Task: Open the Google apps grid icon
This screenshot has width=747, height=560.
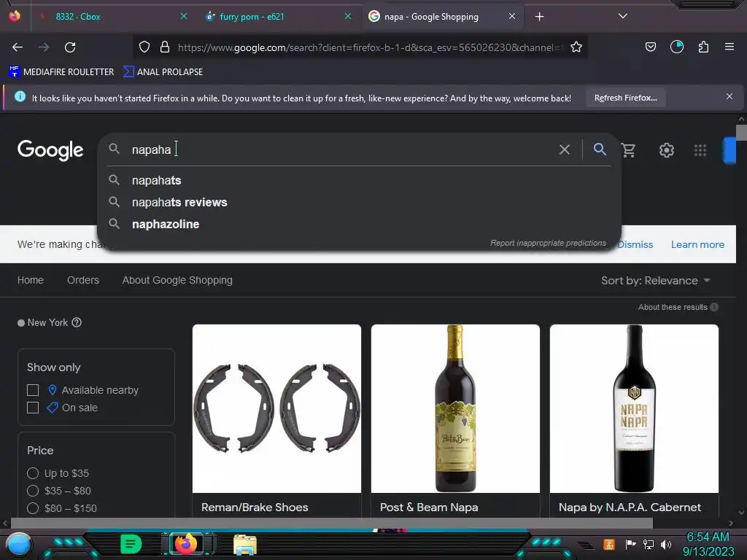Action: point(700,150)
